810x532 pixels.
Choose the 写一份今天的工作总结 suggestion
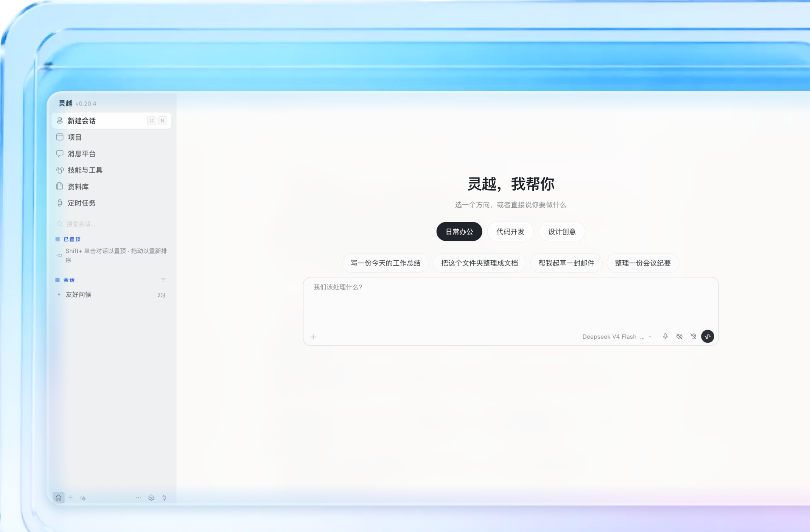tap(386, 263)
